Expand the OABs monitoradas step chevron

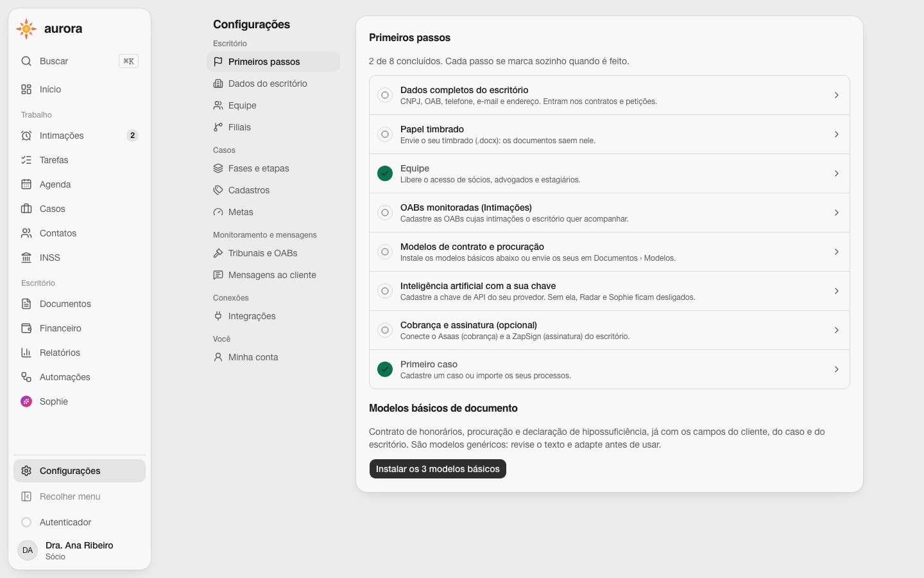pyautogui.click(x=837, y=213)
